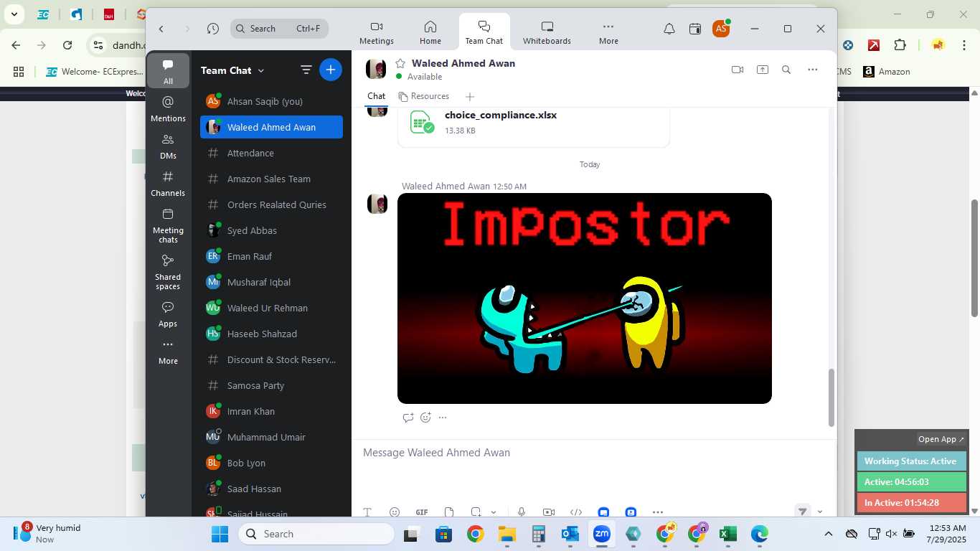Open the More menu in Zoom top bar
The height and width of the screenshot is (551, 980).
coord(608,32)
